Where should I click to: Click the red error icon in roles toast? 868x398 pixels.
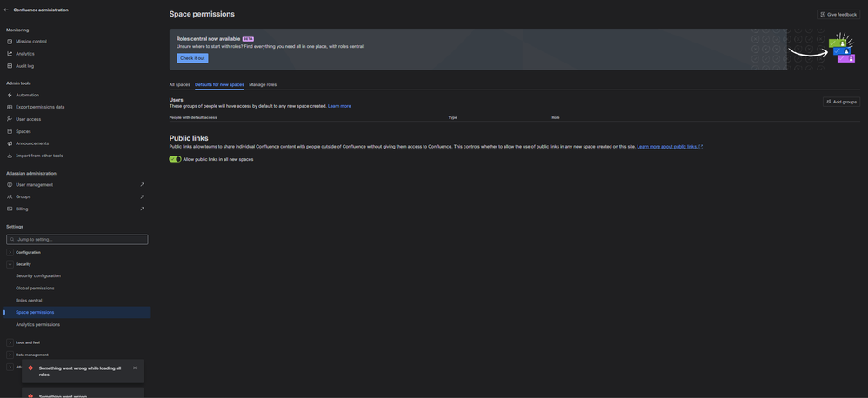[x=30, y=368]
